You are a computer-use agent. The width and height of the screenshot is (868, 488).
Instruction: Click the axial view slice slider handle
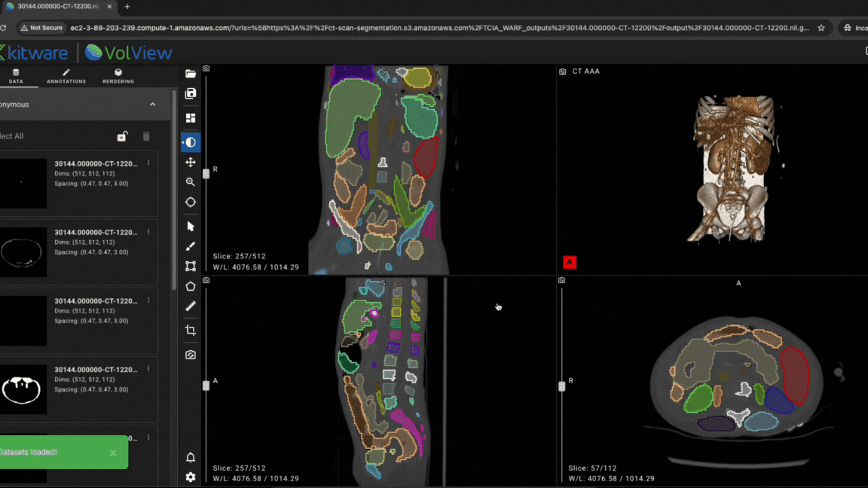point(562,387)
